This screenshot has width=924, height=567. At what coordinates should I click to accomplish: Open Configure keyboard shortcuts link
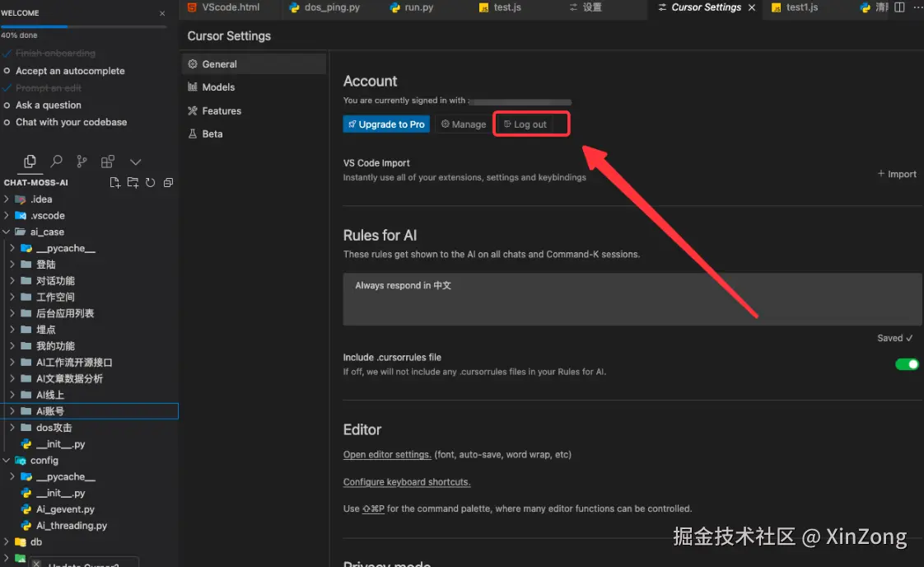[x=407, y=482]
